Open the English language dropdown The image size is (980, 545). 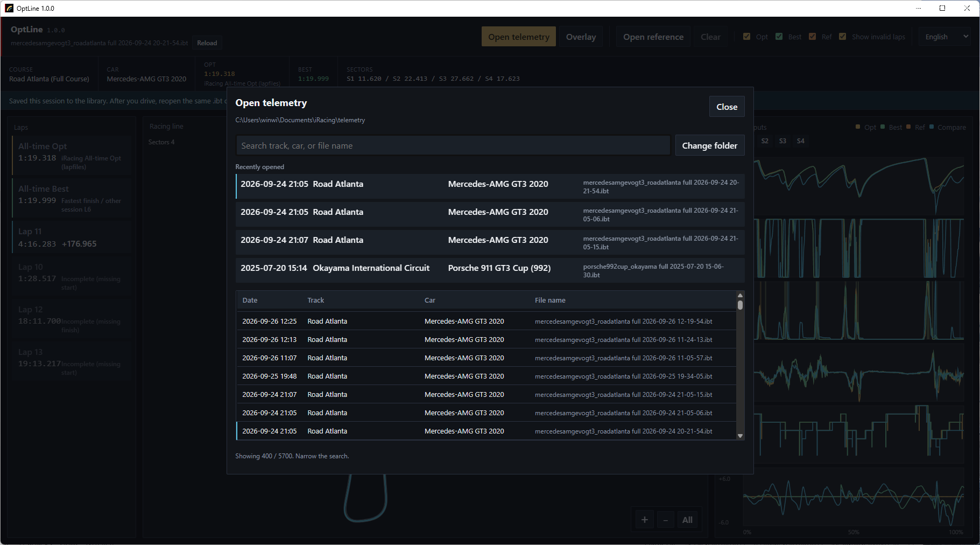tap(944, 37)
